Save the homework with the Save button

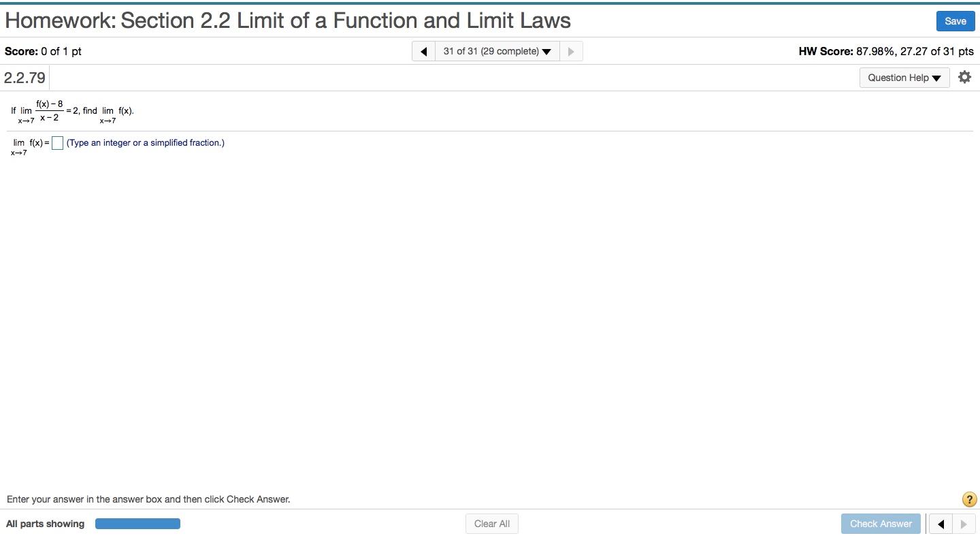click(x=955, y=21)
